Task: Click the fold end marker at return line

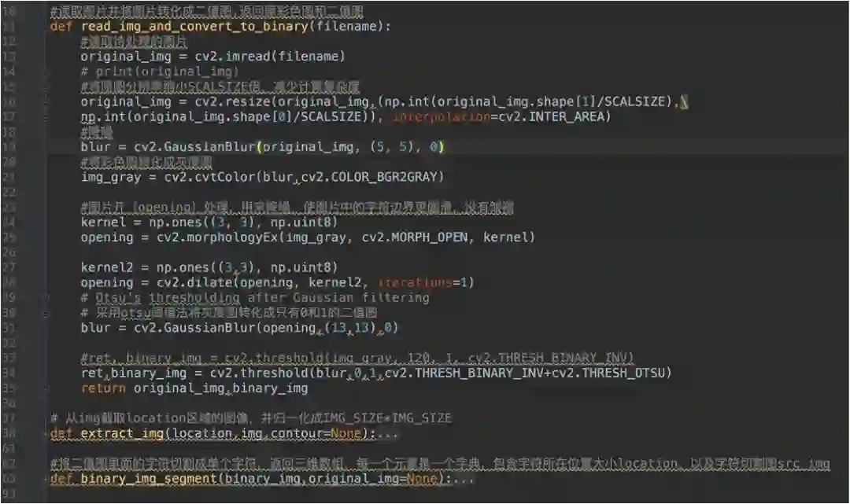Action: click(46, 388)
